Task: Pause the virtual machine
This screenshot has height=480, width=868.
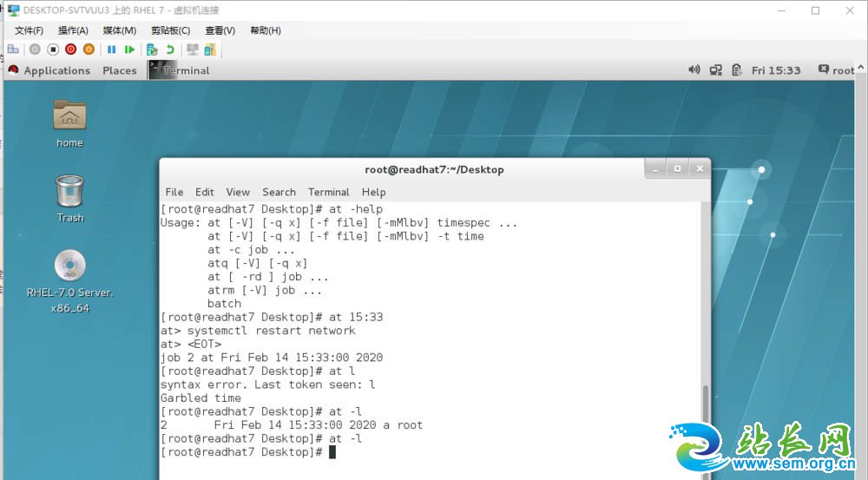Action: [x=112, y=49]
